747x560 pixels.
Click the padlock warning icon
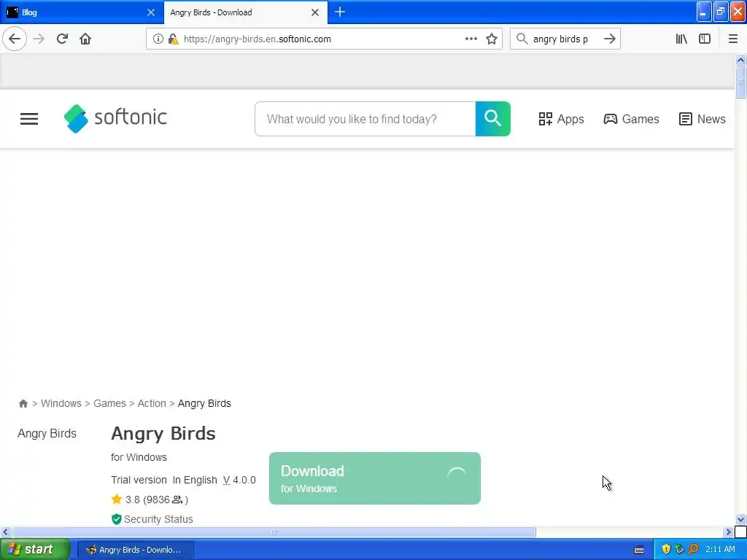tap(174, 39)
